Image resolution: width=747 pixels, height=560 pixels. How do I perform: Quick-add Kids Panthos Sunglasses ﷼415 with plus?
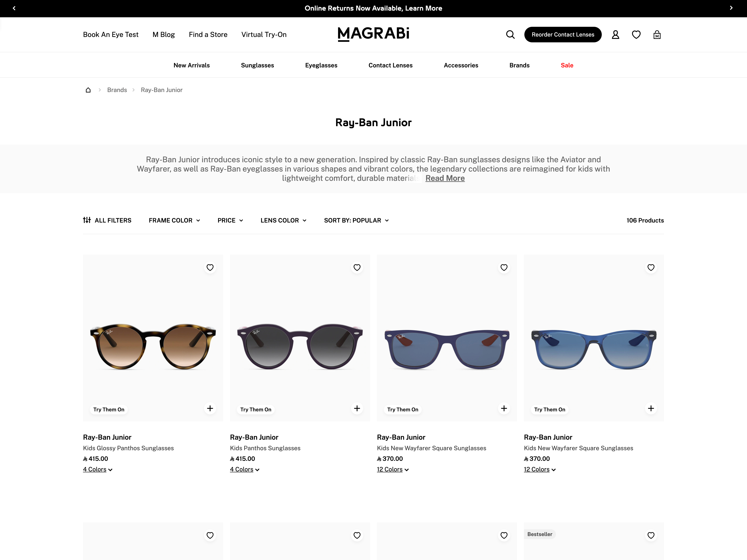(x=357, y=408)
